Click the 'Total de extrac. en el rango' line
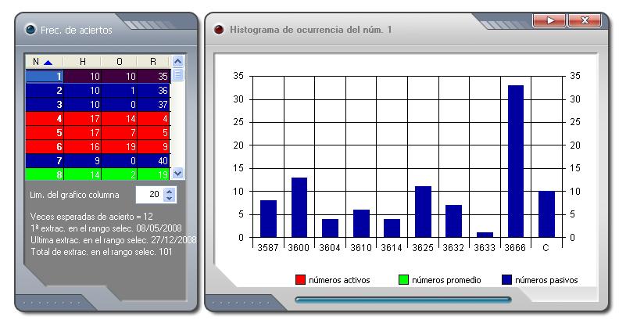Viewport: 644px width, 334px height. coord(101,252)
